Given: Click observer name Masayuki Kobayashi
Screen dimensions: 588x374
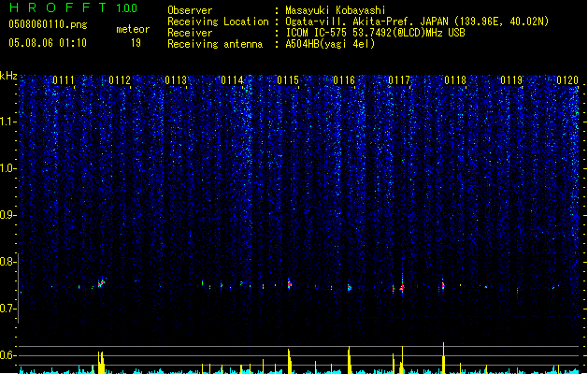Looking at the screenshot, I should click(335, 10).
